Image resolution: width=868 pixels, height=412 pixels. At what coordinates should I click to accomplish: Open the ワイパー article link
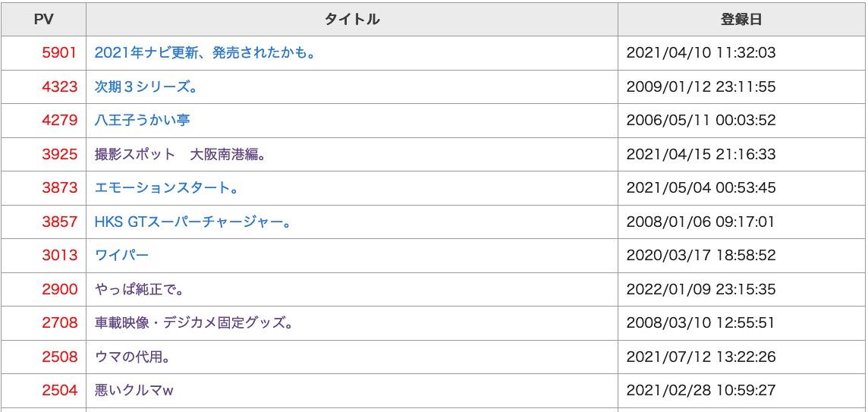pyautogui.click(x=122, y=255)
